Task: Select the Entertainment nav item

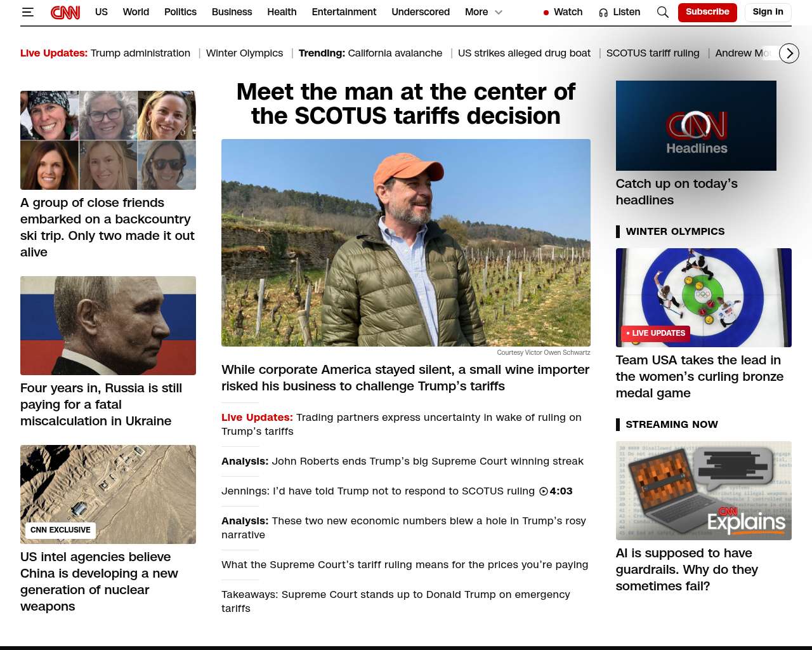Action: [x=344, y=12]
